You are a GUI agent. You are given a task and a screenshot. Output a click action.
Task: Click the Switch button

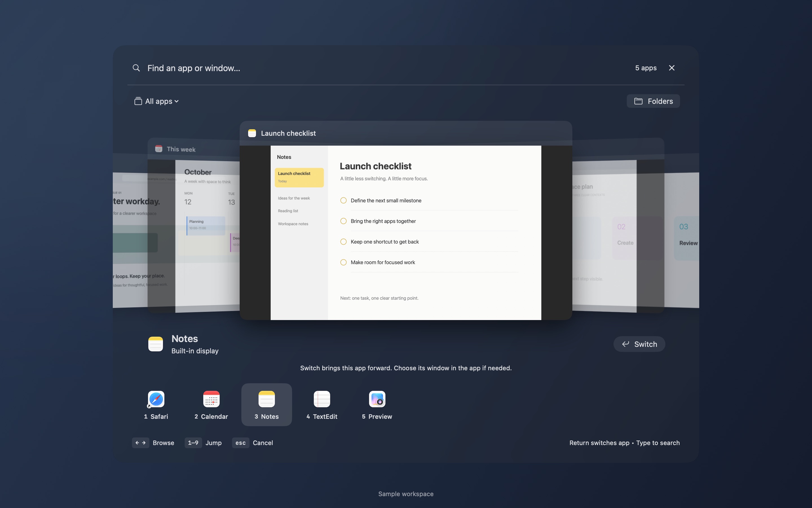pyautogui.click(x=639, y=344)
